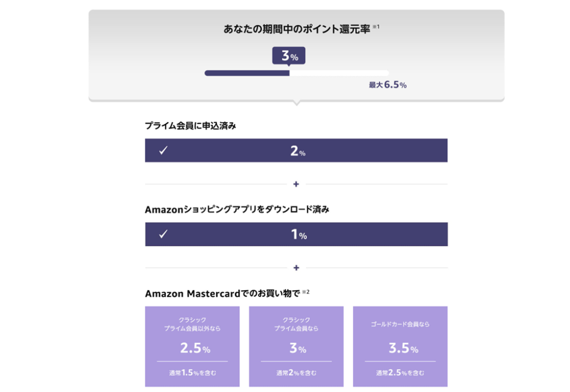570x392 pixels.
Task: Click the checkmark in the Prime member 2% bar
Action: (x=163, y=150)
